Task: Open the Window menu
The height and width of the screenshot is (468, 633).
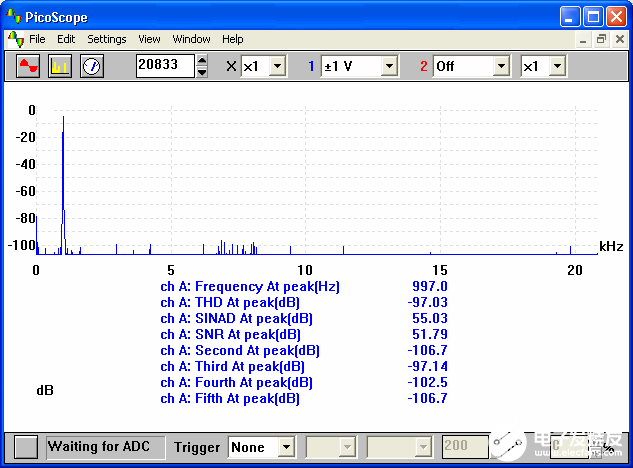Action: pos(191,39)
